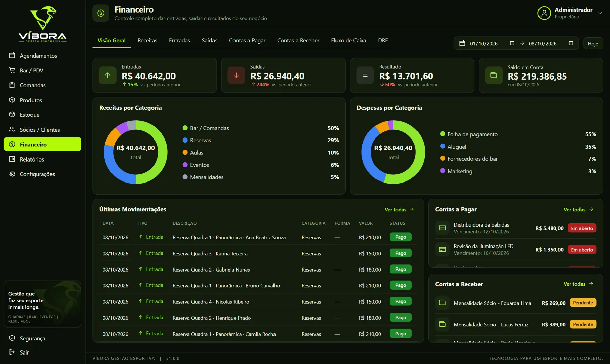Click the Segurança shield icon

(x=12, y=338)
